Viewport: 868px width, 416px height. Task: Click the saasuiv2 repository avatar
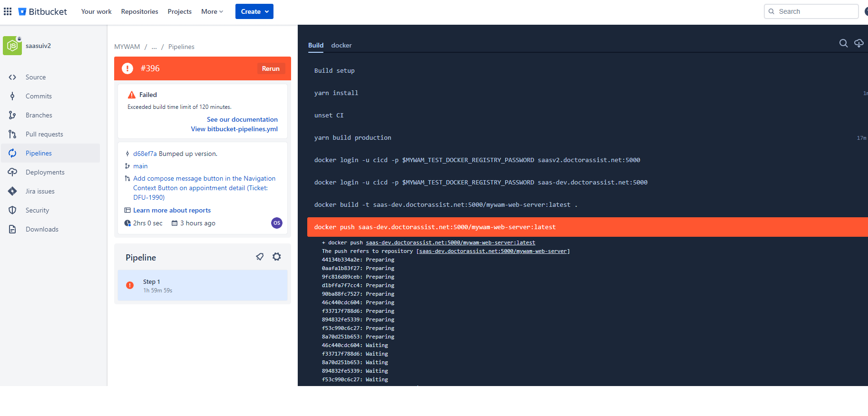12,46
